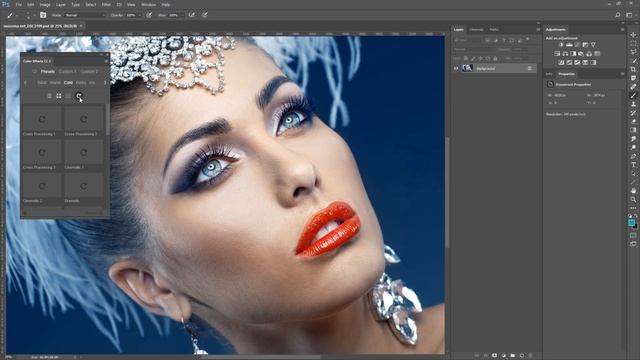640x360 pixels.
Task: Toggle pressure for size in options bar
Action: click(204, 15)
